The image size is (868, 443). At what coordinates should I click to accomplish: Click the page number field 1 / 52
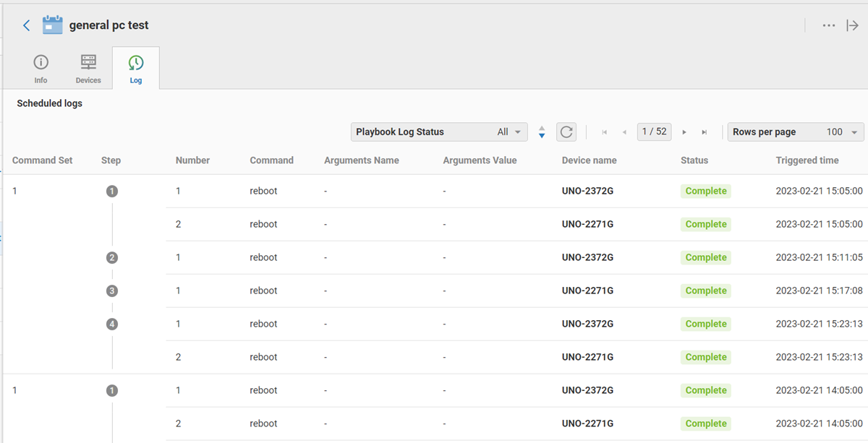click(x=654, y=132)
